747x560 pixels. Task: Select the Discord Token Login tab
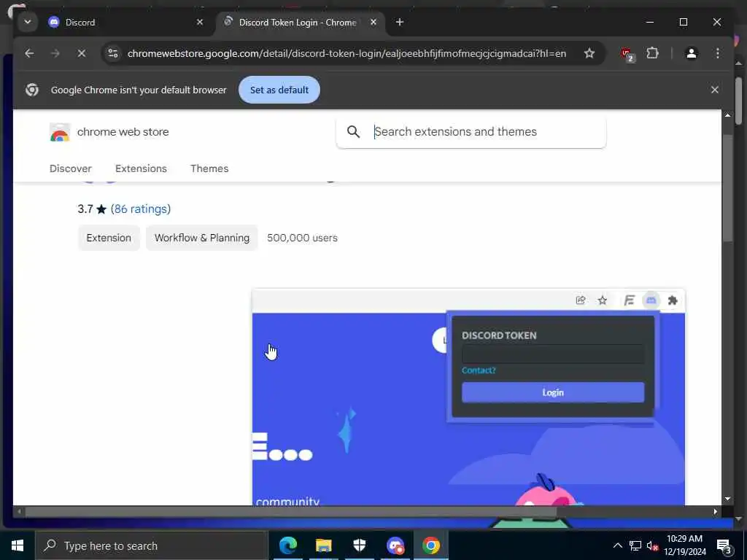coord(298,23)
